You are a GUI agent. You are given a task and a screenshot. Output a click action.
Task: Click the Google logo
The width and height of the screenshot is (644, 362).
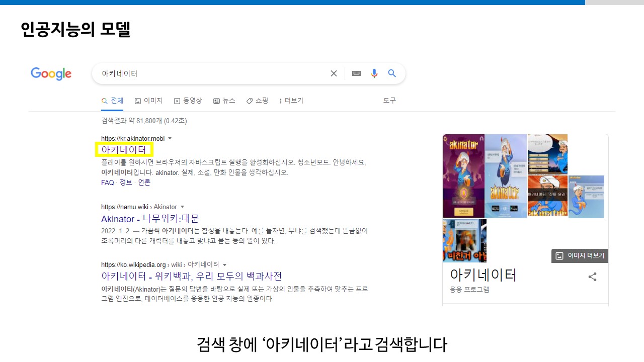pyautogui.click(x=51, y=74)
